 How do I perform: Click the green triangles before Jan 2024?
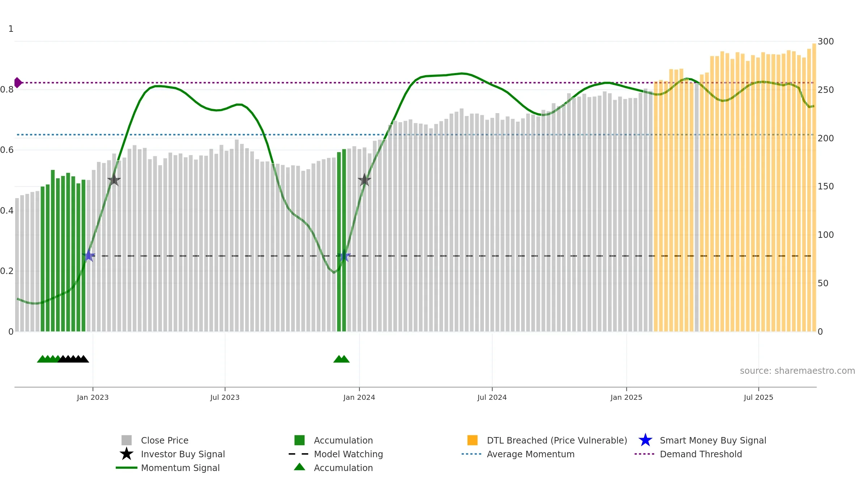coord(341,359)
